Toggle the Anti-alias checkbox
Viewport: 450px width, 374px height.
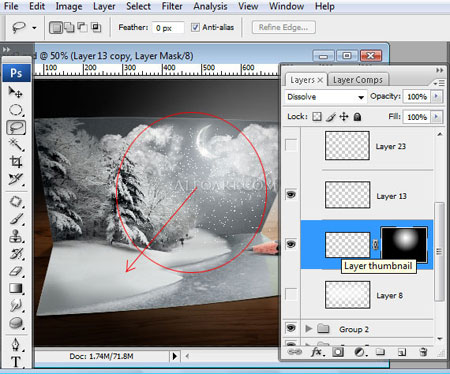point(195,27)
